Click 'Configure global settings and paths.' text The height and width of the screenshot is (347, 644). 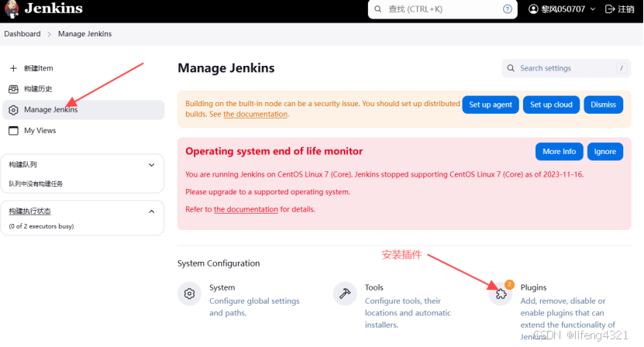coord(254,307)
